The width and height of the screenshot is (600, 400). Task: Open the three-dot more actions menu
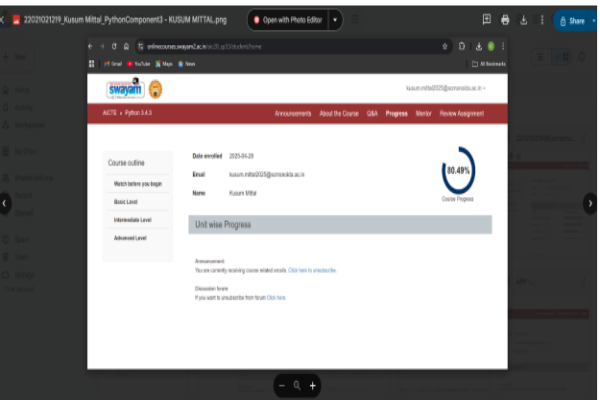click(x=542, y=20)
